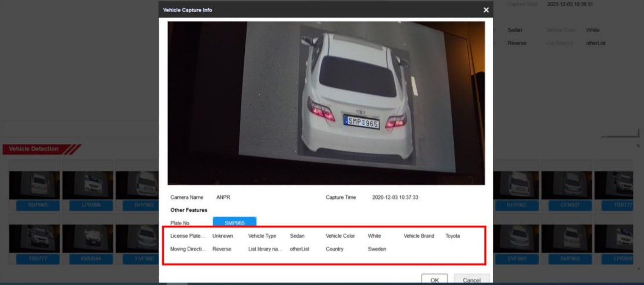Click the Sweden country value

377,249
